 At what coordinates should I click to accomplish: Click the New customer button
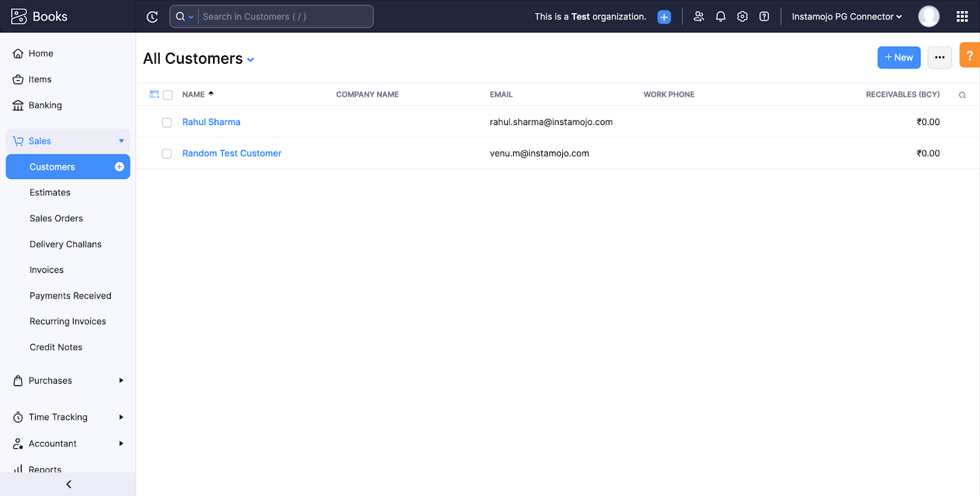click(x=899, y=58)
